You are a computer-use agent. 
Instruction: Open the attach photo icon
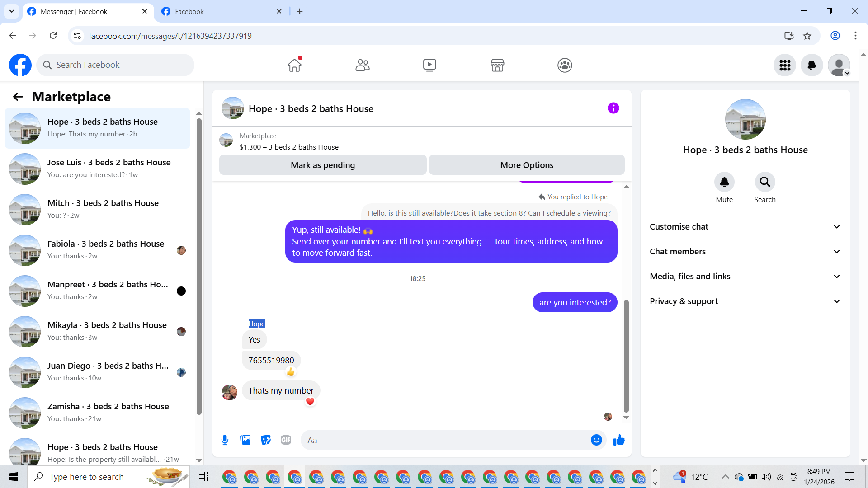pos(245,440)
